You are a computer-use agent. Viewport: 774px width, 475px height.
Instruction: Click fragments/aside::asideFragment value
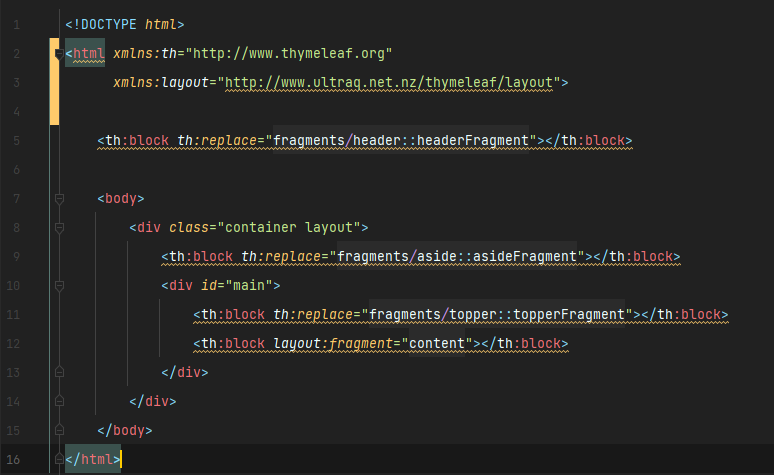457,257
